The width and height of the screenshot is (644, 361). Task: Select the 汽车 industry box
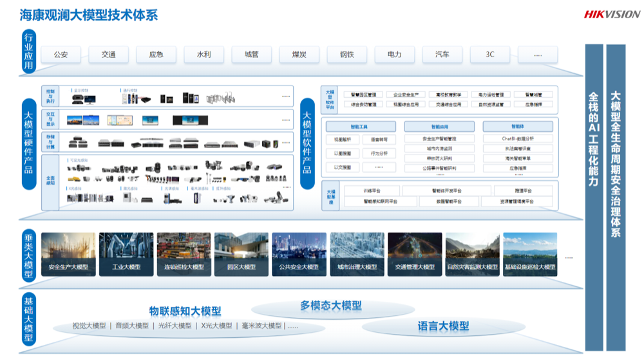pyautogui.click(x=442, y=55)
